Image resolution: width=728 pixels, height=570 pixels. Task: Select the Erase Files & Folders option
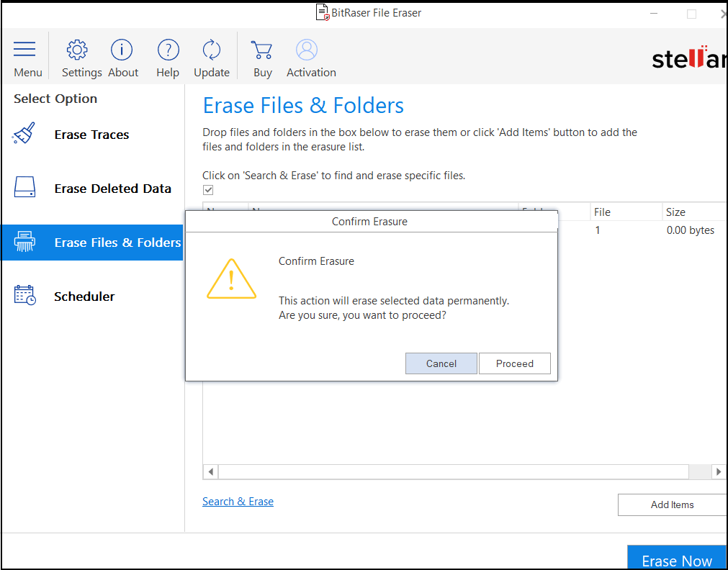tap(91, 243)
